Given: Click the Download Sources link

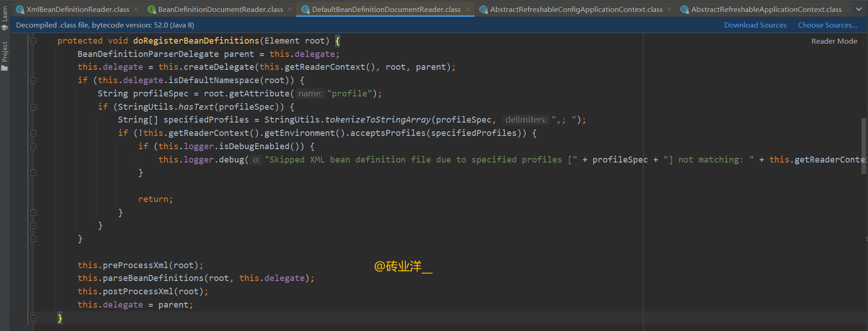Looking at the screenshot, I should click(x=755, y=25).
